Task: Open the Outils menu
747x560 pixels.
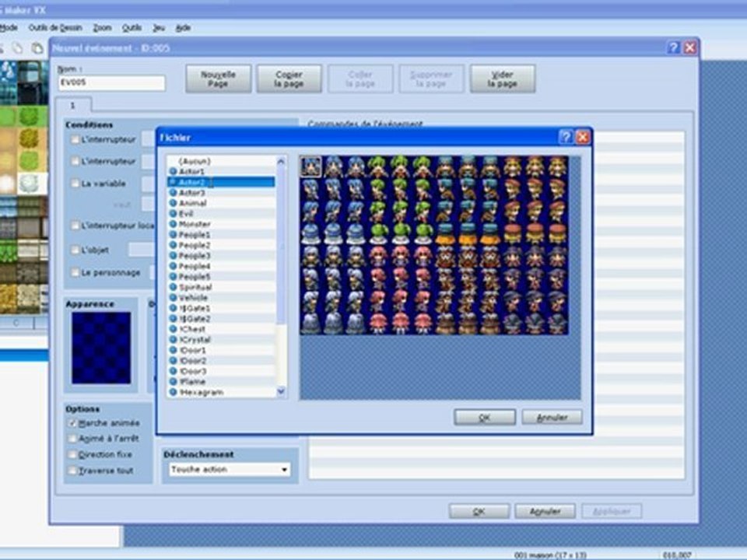Action: (132, 28)
